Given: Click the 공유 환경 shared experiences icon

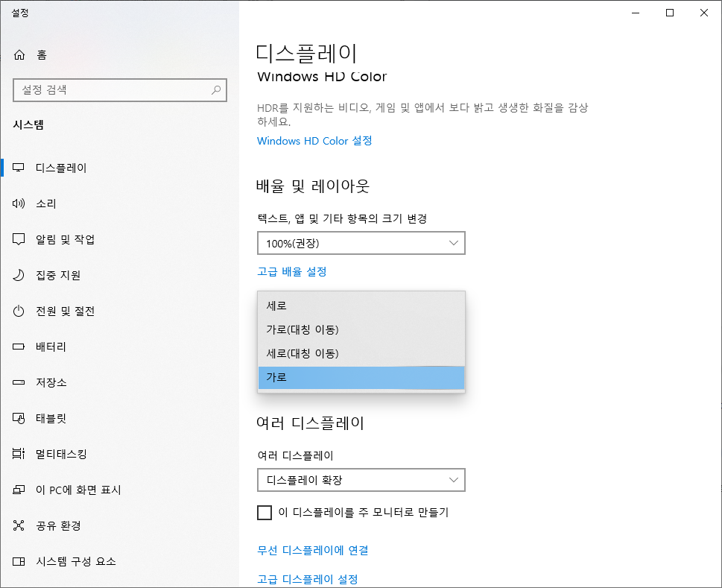Looking at the screenshot, I should pyautogui.click(x=19, y=525).
